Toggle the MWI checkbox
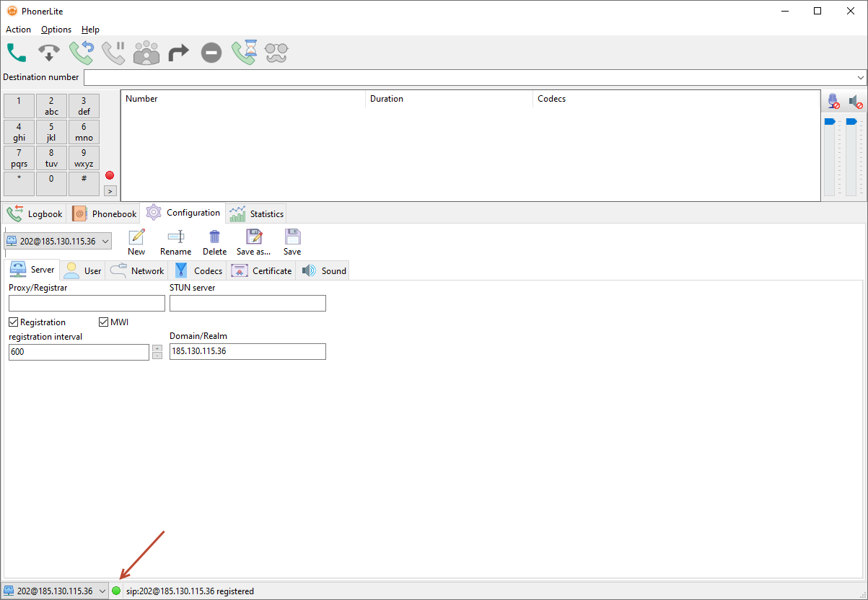The image size is (868, 600). (103, 322)
